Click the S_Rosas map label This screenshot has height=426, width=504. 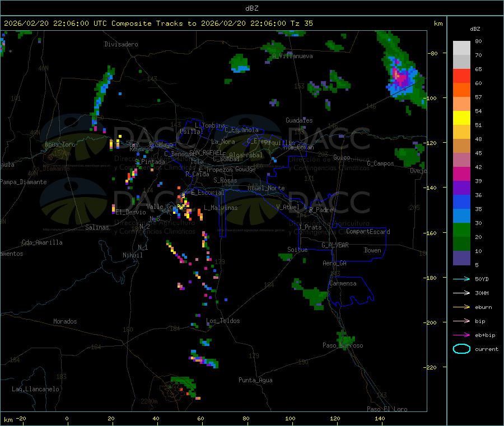[225, 180]
